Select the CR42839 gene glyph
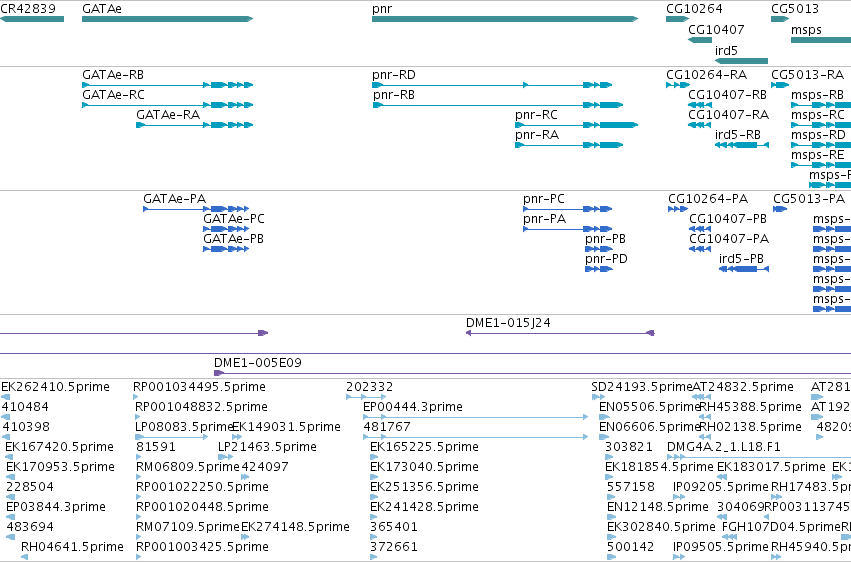This screenshot has width=851, height=562. pyautogui.click(x=32, y=19)
